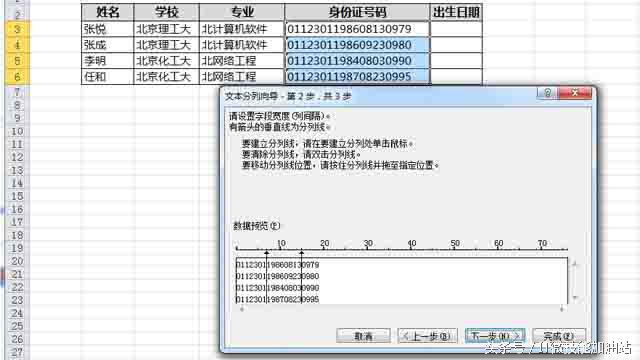Click ruler mark 40 in data preview
The width and height of the screenshot is (640, 360).
(x=411, y=243)
